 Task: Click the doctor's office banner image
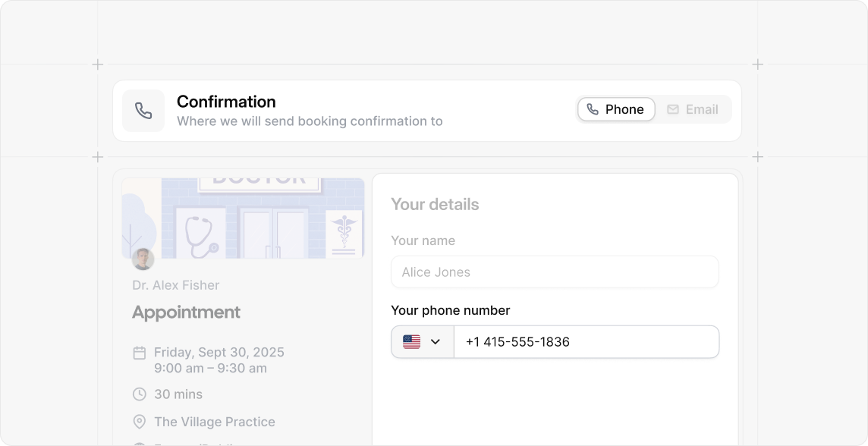coord(243,218)
